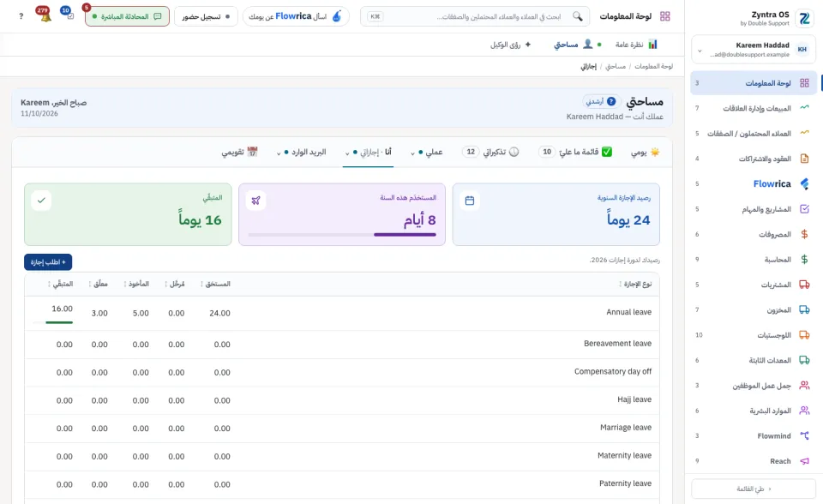The image size is (823, 504).
Task: Click the request leave button
Action: [48, 262]
